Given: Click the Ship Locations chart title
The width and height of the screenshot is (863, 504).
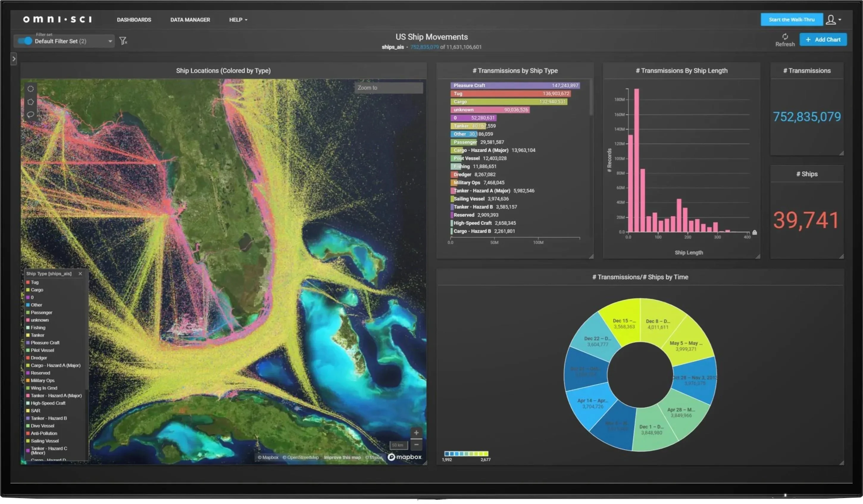Looking at the screenshot, I should (x=223, y=71).
